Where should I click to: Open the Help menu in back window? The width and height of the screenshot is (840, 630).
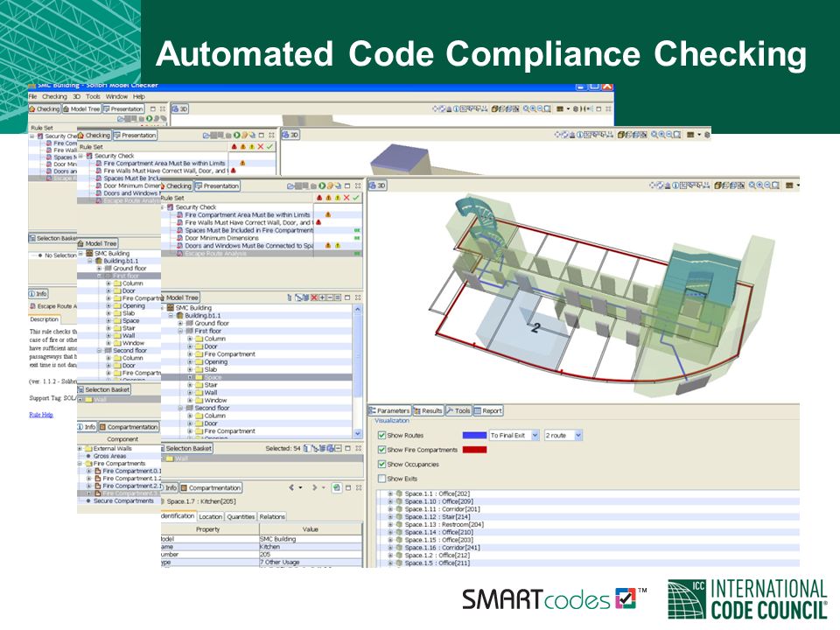pyautogui.click(x=139, y=96)
